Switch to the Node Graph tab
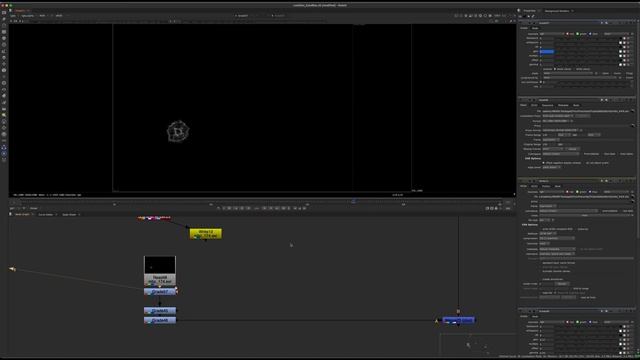The width and height of the screenshot is (640, 360). coord(23,214)
